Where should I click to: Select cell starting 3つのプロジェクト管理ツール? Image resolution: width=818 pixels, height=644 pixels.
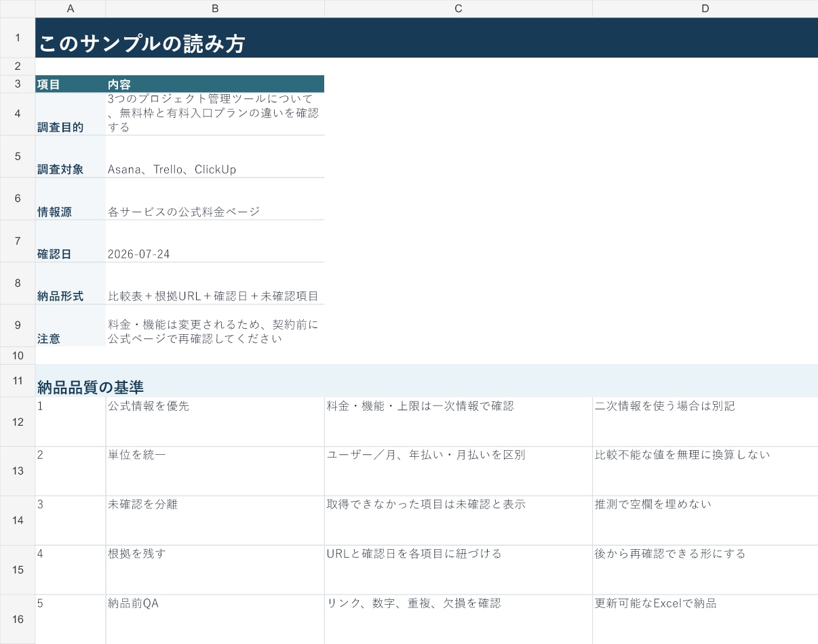[215, 114]
